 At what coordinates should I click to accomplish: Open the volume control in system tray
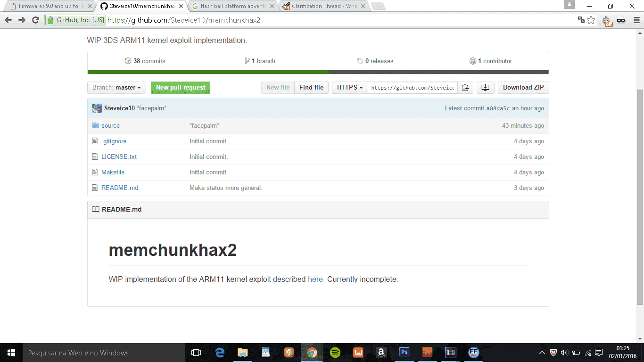click(x=565, y=353)
